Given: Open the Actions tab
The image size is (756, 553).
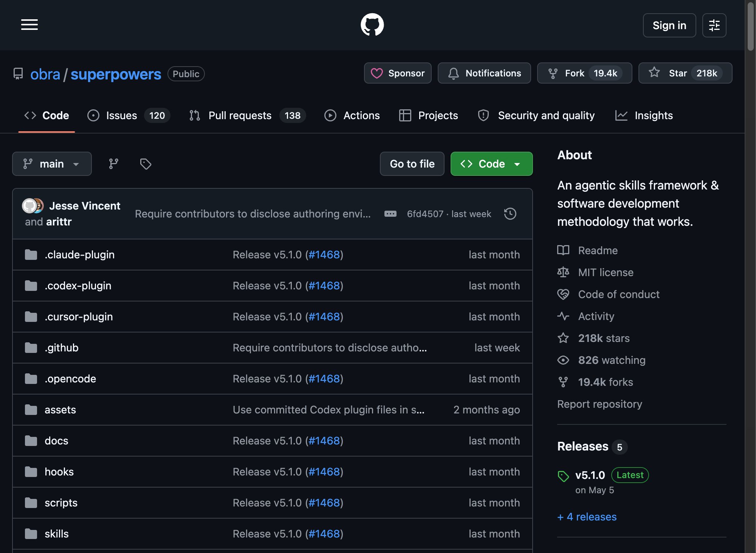Looking at the screenshot, I should coord(352,115).
